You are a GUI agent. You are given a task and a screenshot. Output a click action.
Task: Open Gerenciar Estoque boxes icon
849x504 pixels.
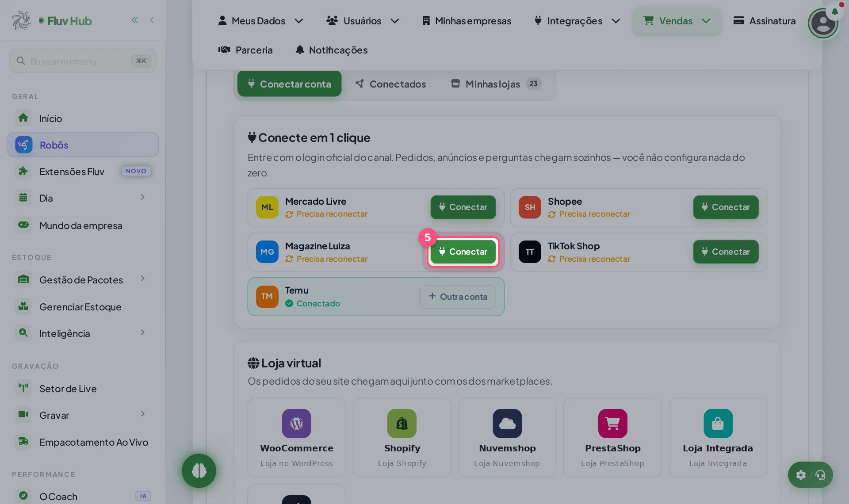coord(23,306)
